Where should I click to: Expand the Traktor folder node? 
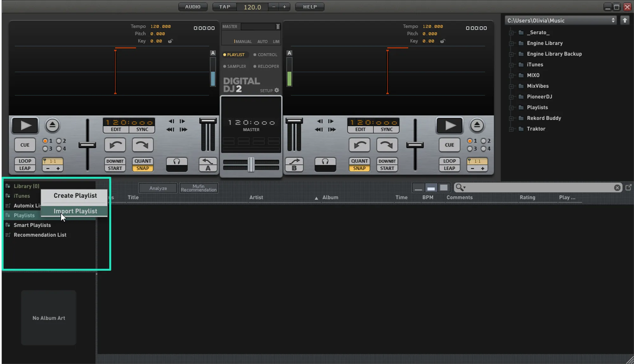click(511, 129)
